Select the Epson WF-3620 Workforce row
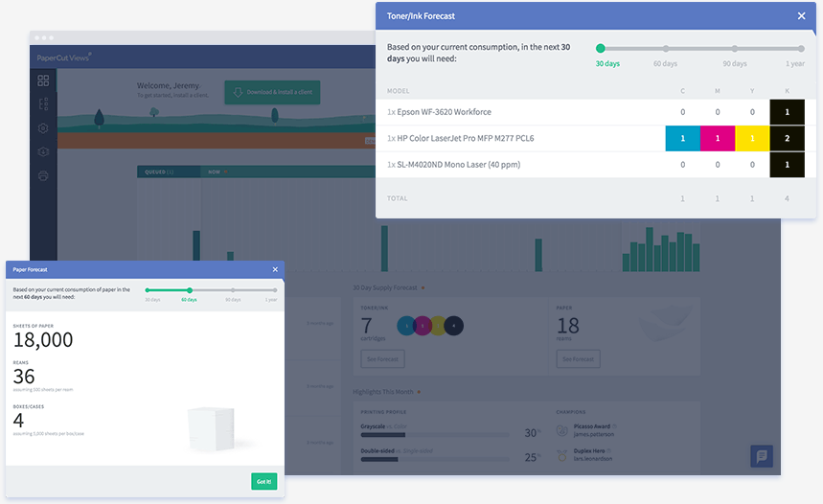Screen dimensions: 823x504 tap(596, 112)
